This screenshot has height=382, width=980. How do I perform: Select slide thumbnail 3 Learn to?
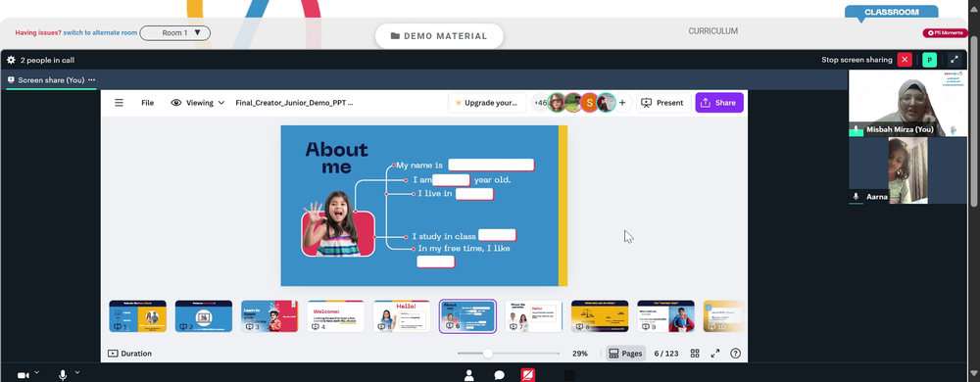click(269, 315)
